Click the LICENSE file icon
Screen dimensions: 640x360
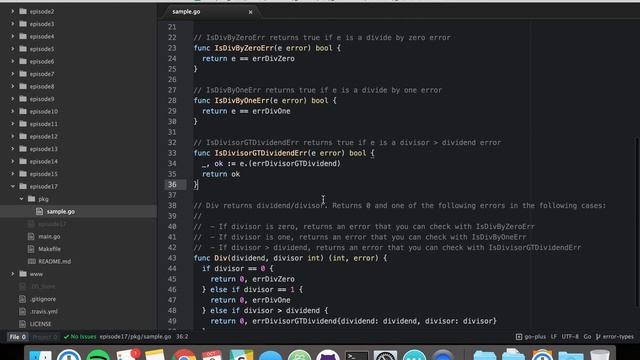tap(22, 324)
